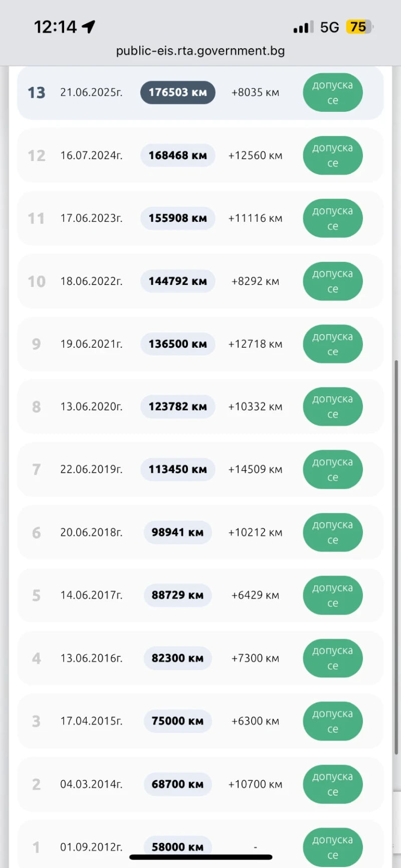
Task: Tap the cellular signal bars icon
Action: (x=303, y=27)
